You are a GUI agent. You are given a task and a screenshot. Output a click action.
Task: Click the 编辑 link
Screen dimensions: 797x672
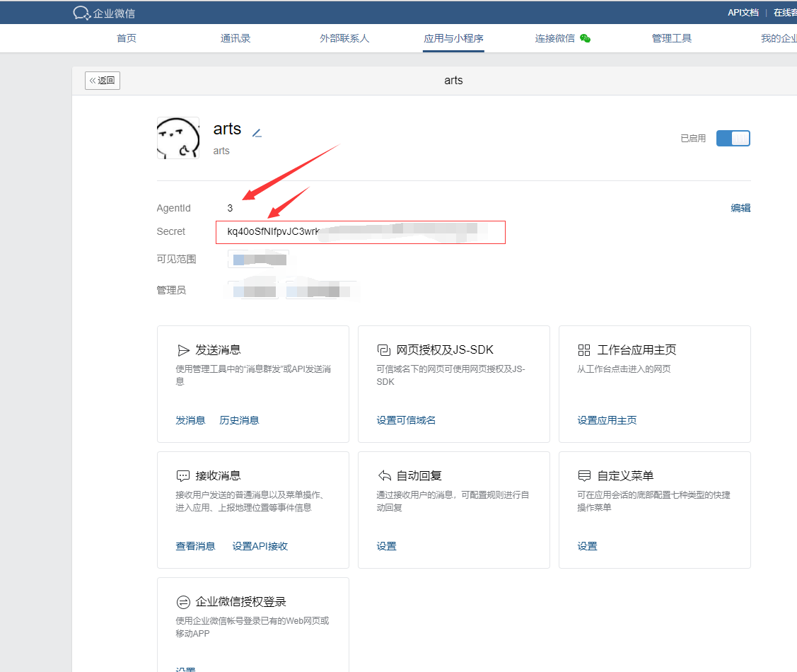(740, 208)
